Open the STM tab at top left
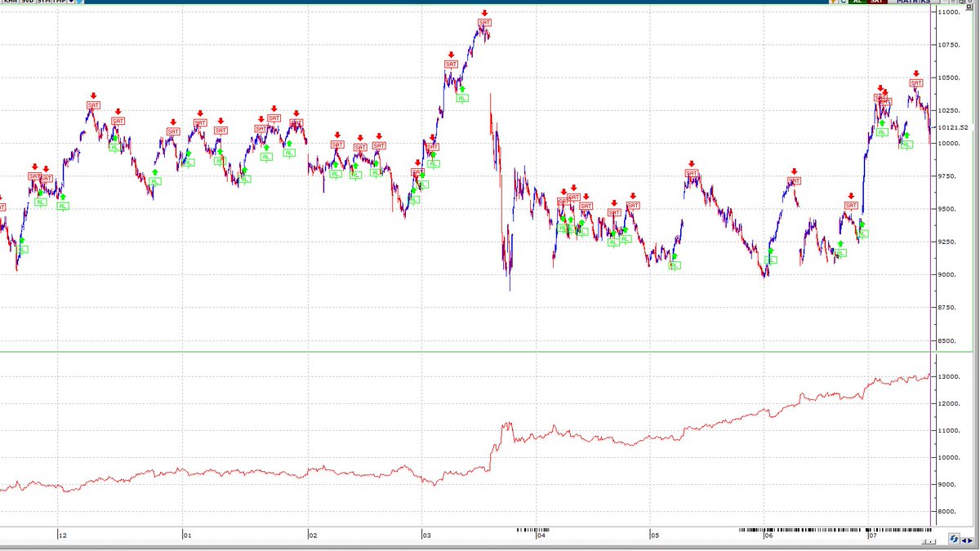 click(x=44, y=2)
